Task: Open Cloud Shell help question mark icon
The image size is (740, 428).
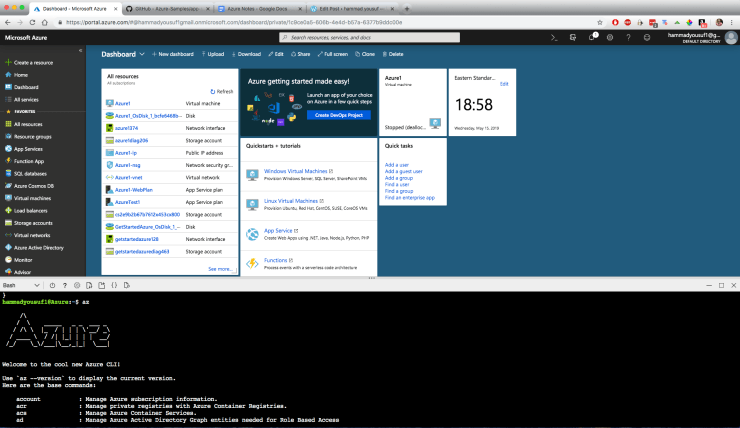Action: click(65, 285)
